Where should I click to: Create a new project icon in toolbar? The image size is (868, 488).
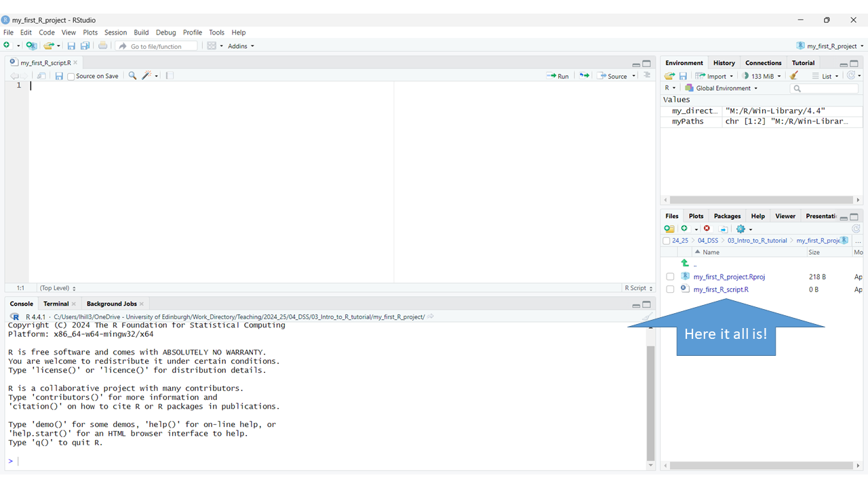[31, 45]
